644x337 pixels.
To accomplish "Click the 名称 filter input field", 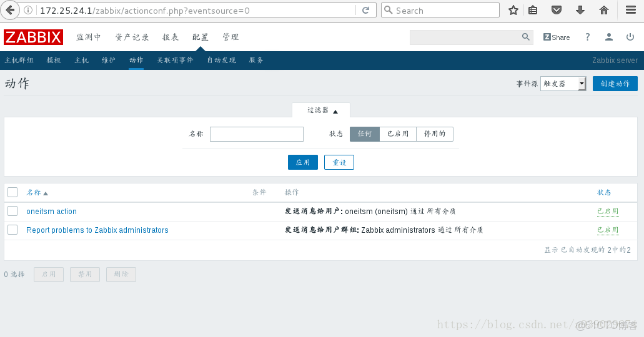I will pos(257,134).
